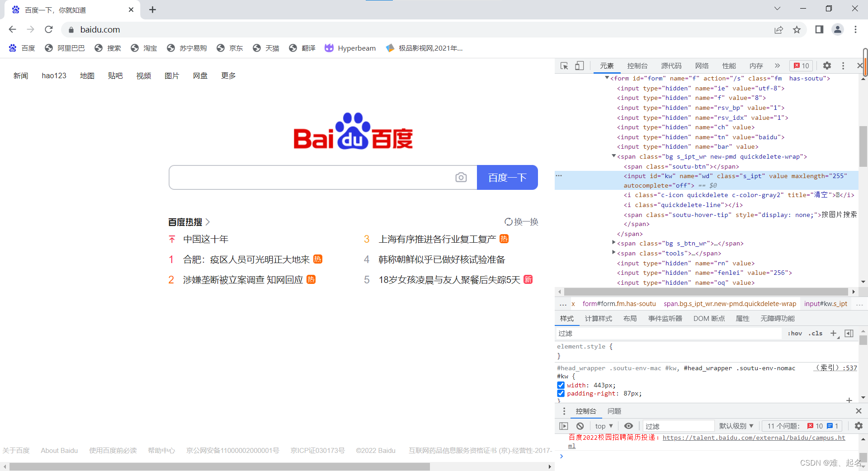The width and height of the screenshot is (868, 471).
Task: Open DevTools settings gear icon
Action: click(x=827, y=66)
